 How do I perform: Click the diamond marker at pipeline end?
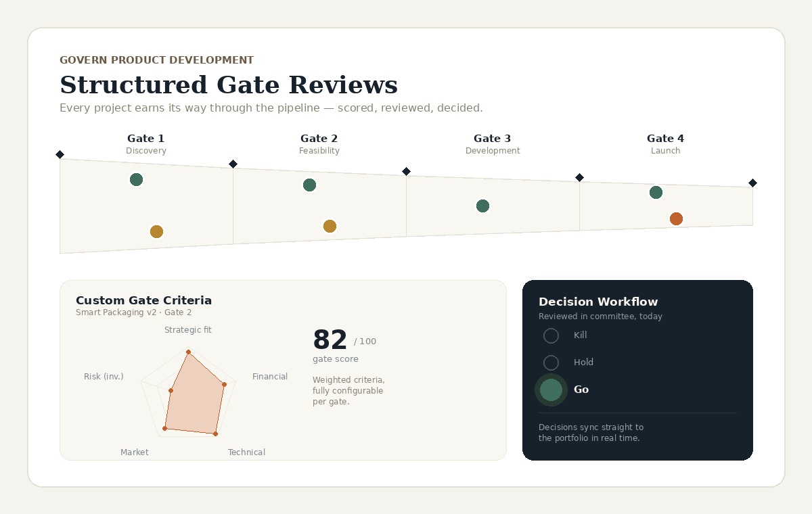click(752, 183)
